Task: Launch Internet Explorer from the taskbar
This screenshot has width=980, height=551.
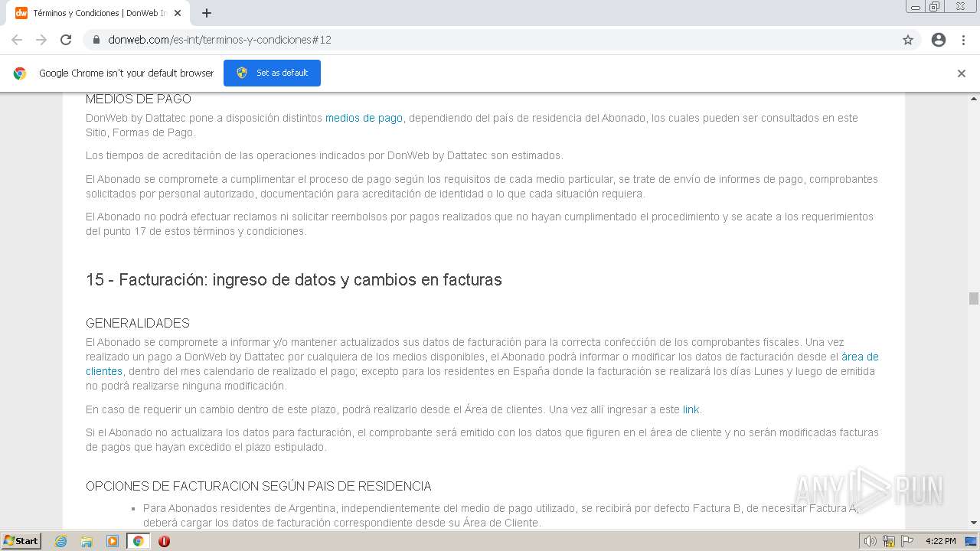Action: (61, 541)
